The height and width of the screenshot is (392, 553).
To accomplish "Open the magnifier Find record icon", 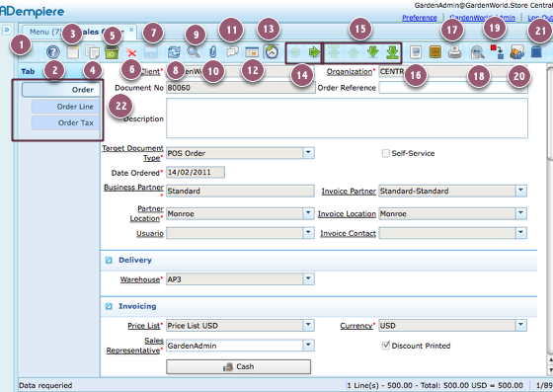I will 194,52.
